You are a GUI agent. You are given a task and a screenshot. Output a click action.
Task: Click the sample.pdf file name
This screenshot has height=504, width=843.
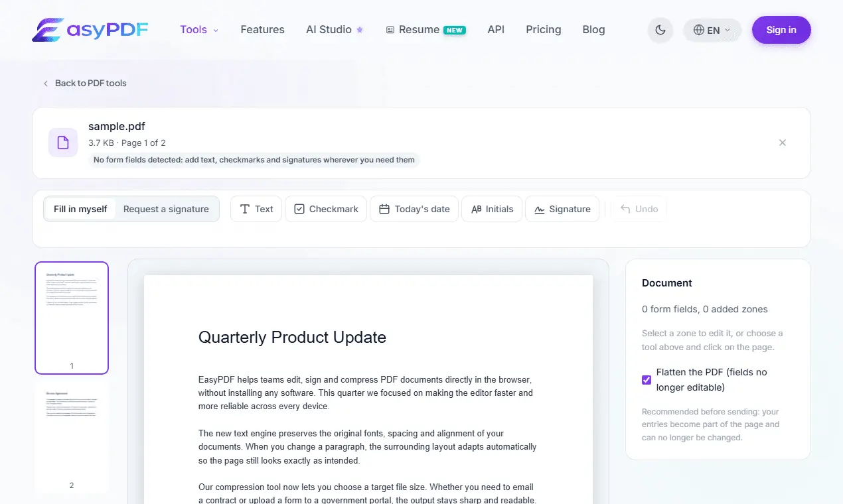117,126
